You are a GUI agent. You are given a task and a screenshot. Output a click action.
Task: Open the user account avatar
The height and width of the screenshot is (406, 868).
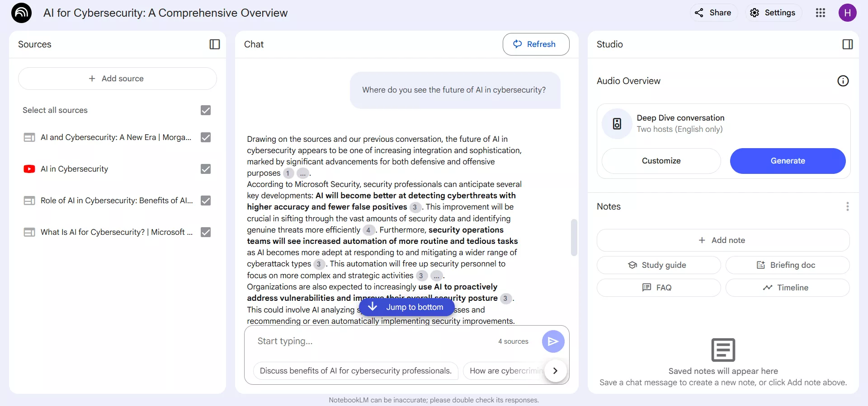click(848, 13)
